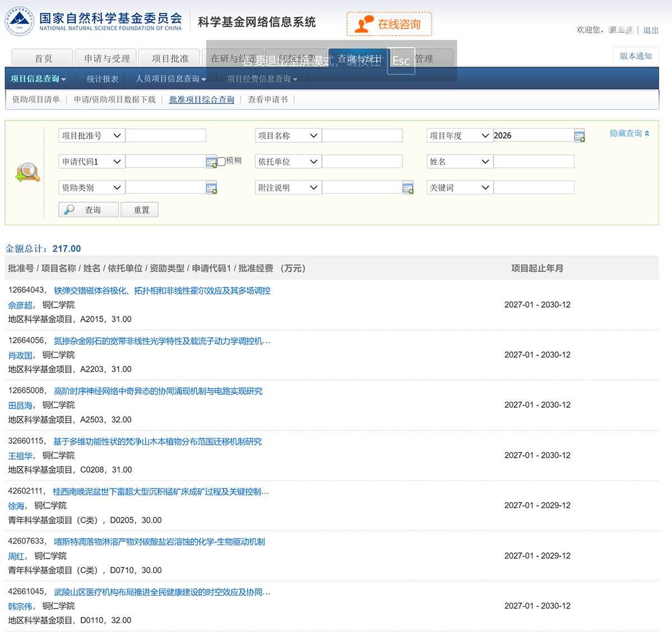Open applicant 韩宗伟 link

tap(20, 606)
